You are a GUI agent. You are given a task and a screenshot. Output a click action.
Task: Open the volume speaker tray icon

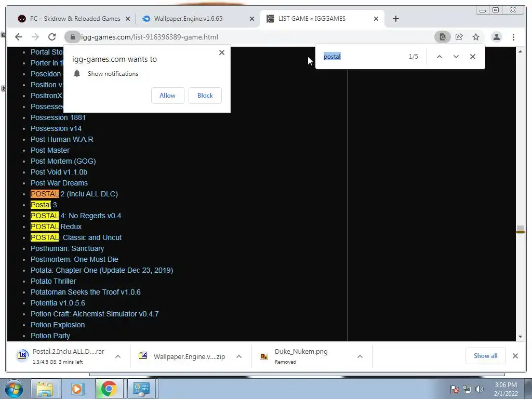[x=479, y=390]
